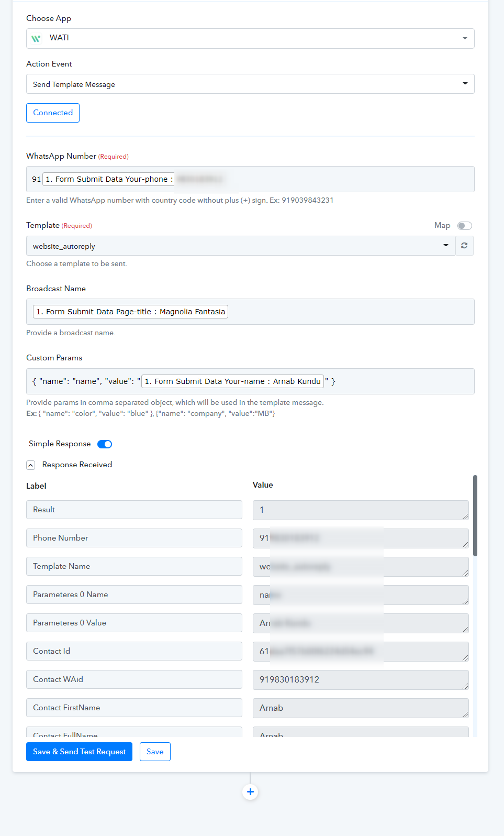Viewport: 504px width, 836px height.
Task: Disable the Simple Response toggle
Action: point(105,444)
